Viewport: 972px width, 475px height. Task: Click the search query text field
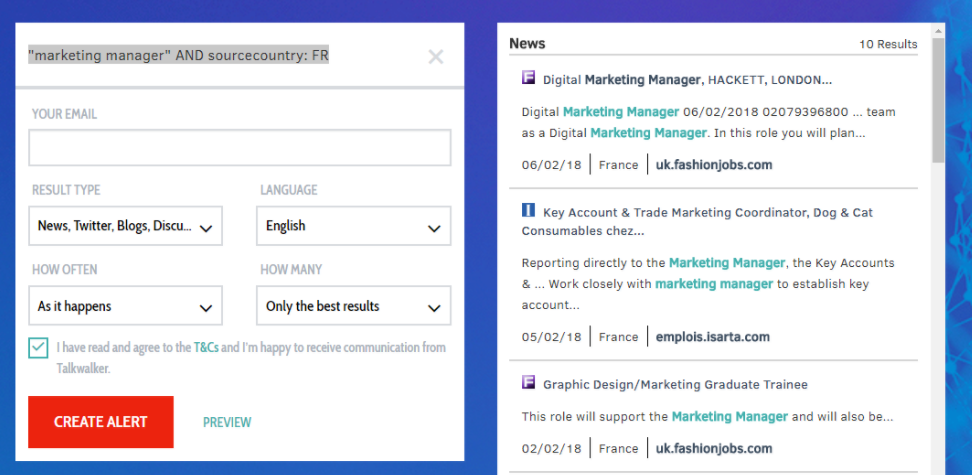220,56
